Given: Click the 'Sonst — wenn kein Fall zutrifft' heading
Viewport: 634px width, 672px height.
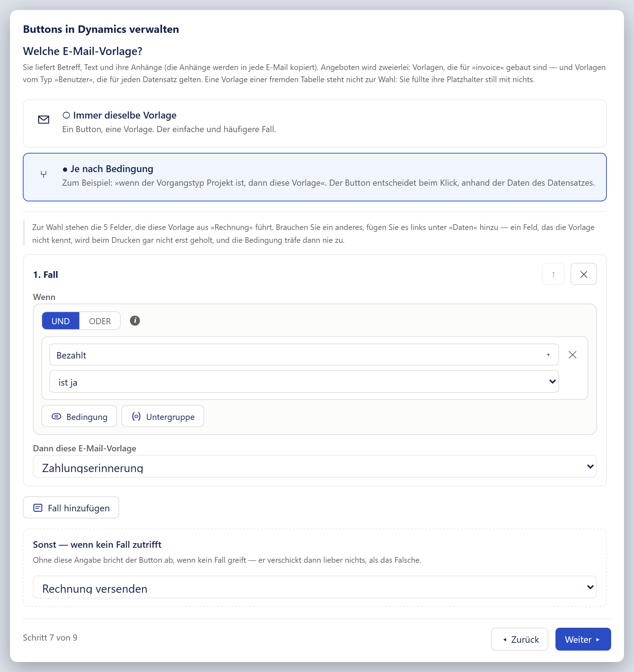Looking at the screenshot, I should click(97, 545).
